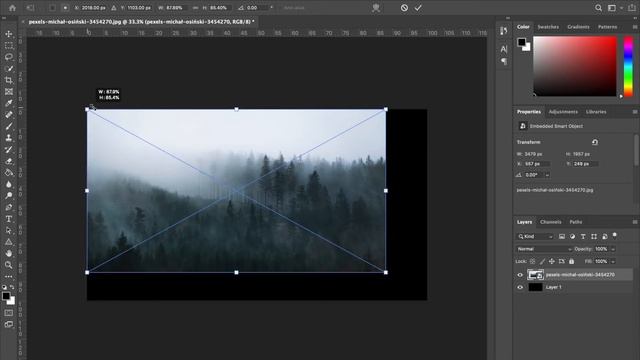Open rotation angle dropdown in Properties

tap(547, 175)
